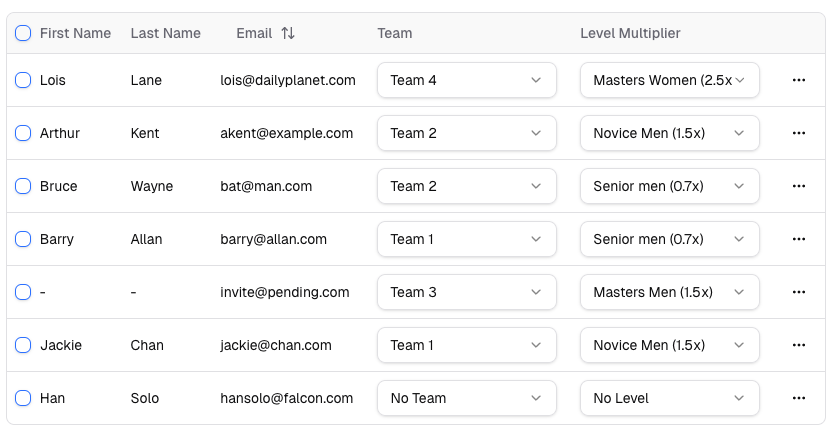The image size is (835, 432).
Task: Expand the Masters Men level dropdown
Action: [x=669, y=292]
